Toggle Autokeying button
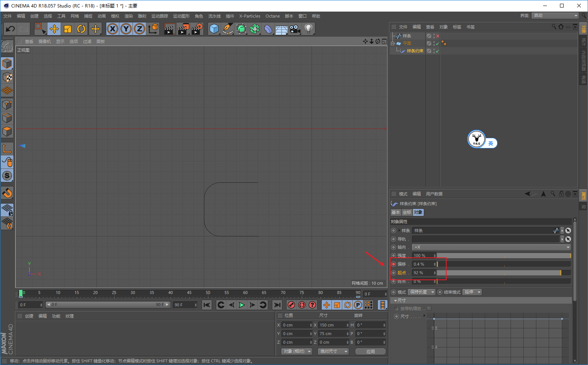588x365 pixels. pyautogui.click(x=302, y=305)
